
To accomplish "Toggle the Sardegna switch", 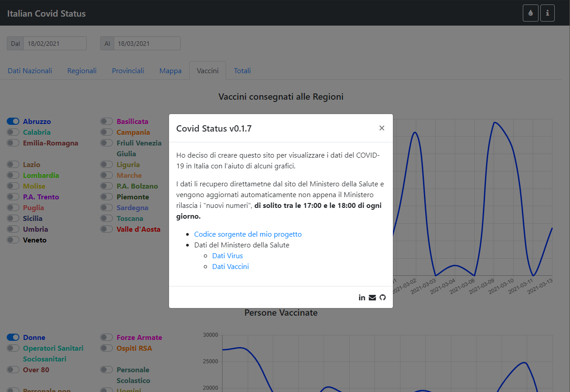I will tap(107, 207).
